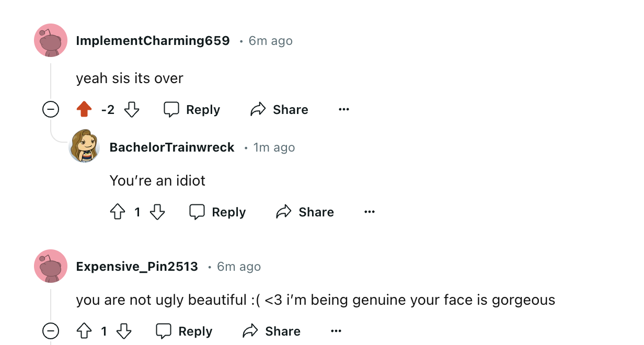Downvote the 'yeah sis its over' comment
This screenshot has height=345, width=644.
coord(132,109)
